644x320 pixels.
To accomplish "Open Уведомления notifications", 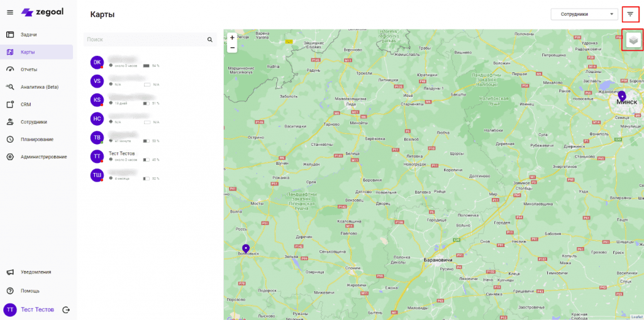I will click(35, 272).
